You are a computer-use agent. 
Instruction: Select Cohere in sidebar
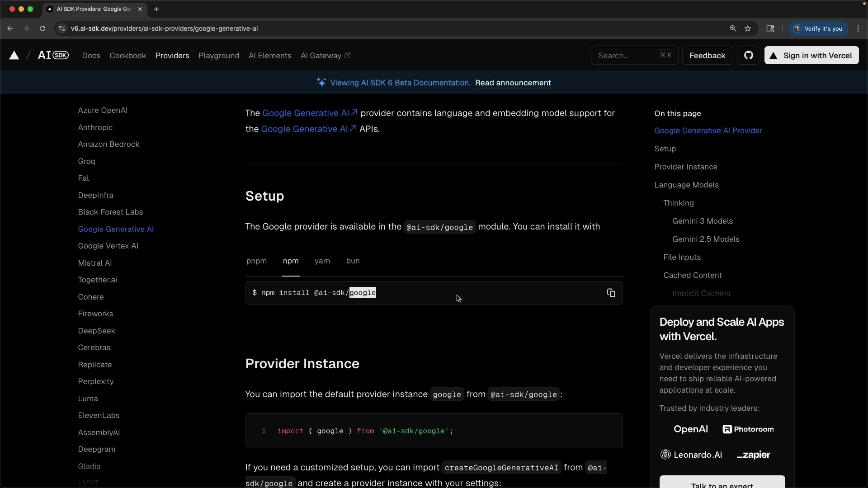90,297
